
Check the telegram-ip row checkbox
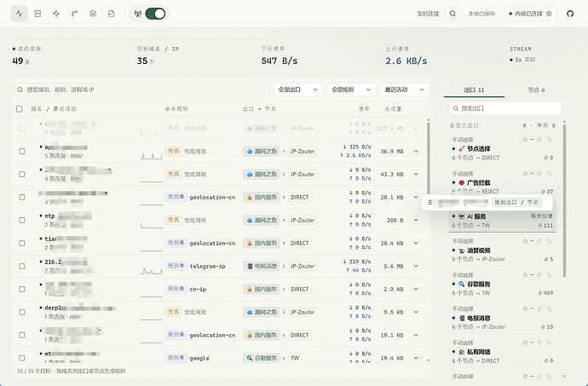pyautogui.click(x=22, y=267)
